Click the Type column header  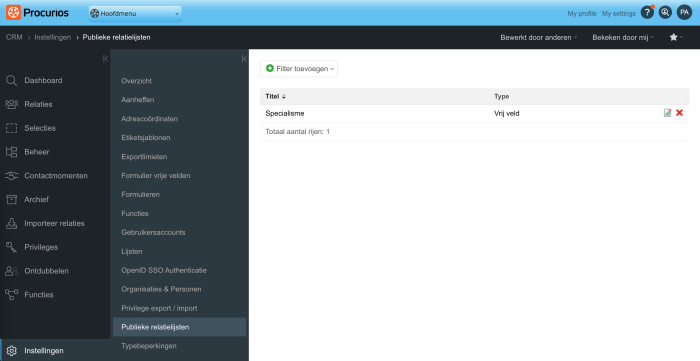point(501,96)
